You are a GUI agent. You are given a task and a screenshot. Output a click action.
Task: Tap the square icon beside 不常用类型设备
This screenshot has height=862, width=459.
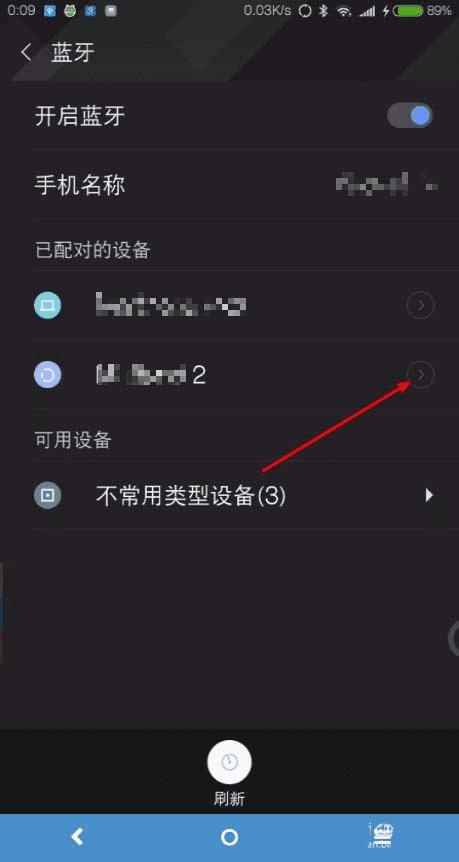click(x=48, y=496)
